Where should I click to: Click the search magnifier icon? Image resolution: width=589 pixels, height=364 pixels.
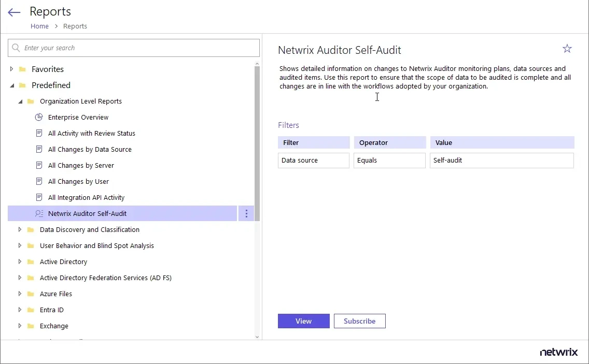(x=16, y=48)
